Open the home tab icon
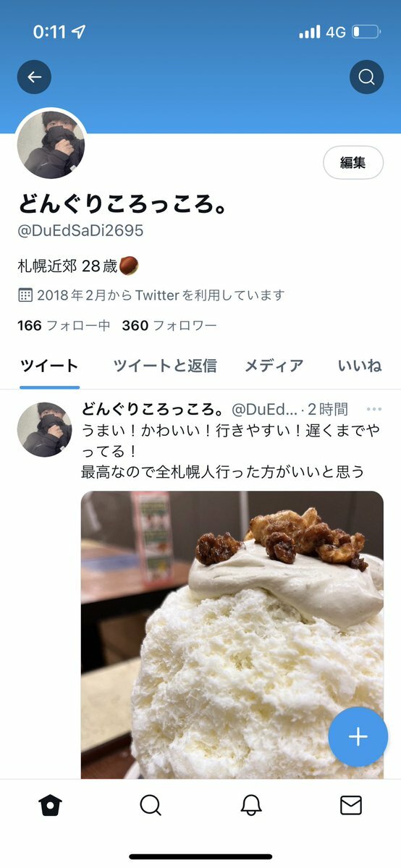Screen dimensions: 401x868 [51, 806]
